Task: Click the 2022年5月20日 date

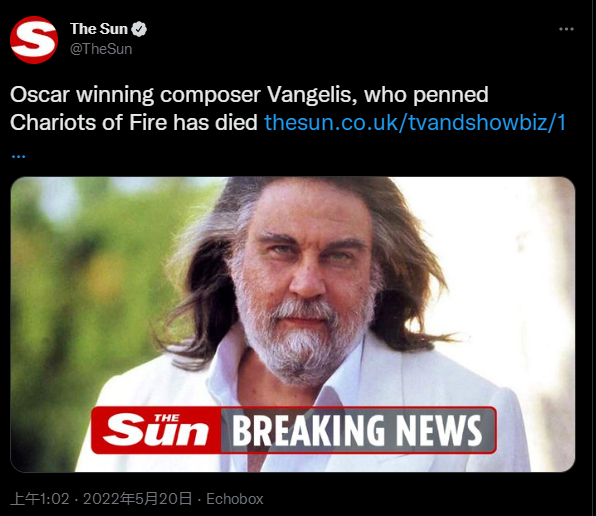Action: pos(137,499)
